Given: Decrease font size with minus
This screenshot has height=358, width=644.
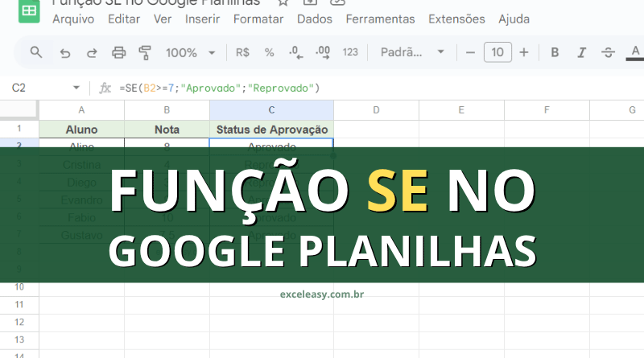Looking at the screenshot, I should [x=470, y=52].
